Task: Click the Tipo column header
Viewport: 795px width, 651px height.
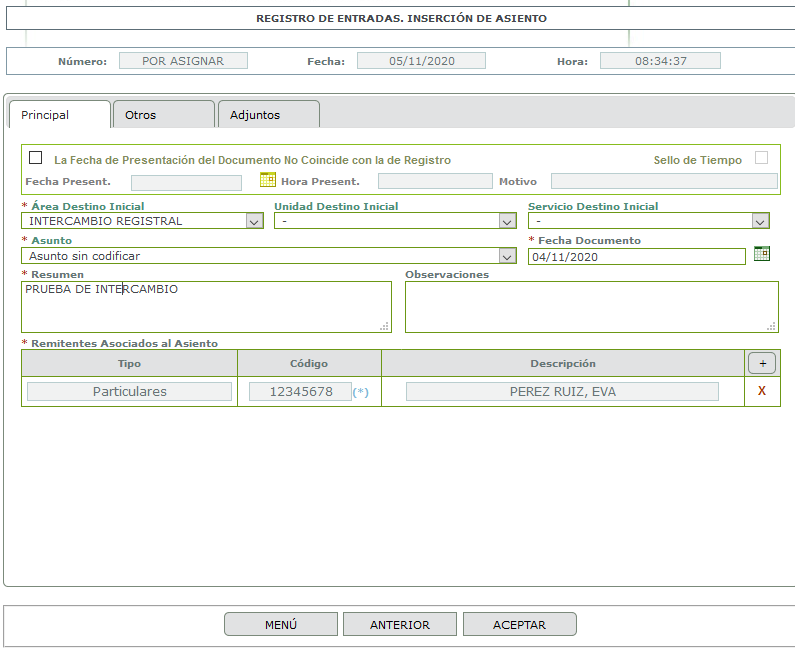Action: (129, 363)
